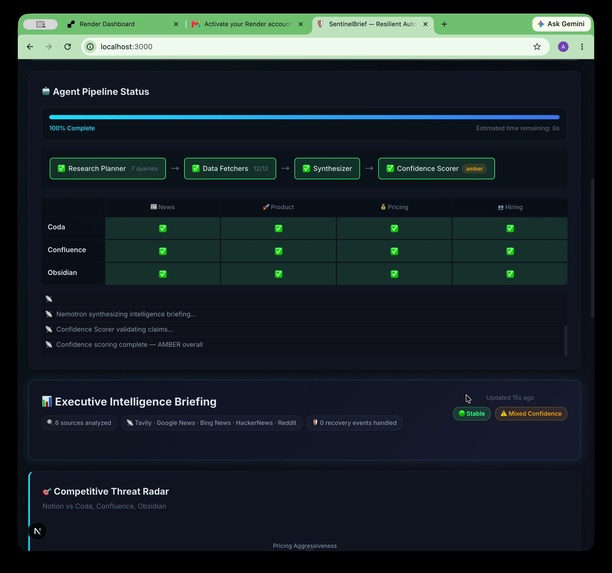Click the 7 queries label in Research Planner
The image size is (612, 573).
click(144, 169)
